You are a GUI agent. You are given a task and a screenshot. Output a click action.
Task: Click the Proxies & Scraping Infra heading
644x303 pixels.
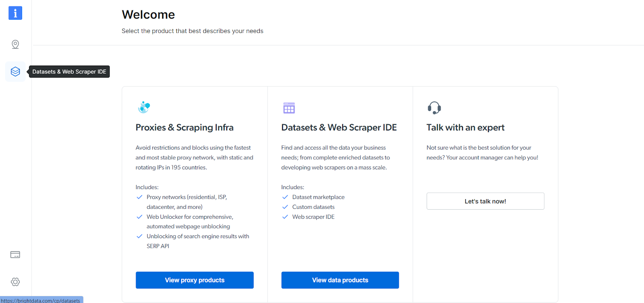coord(184,128)
